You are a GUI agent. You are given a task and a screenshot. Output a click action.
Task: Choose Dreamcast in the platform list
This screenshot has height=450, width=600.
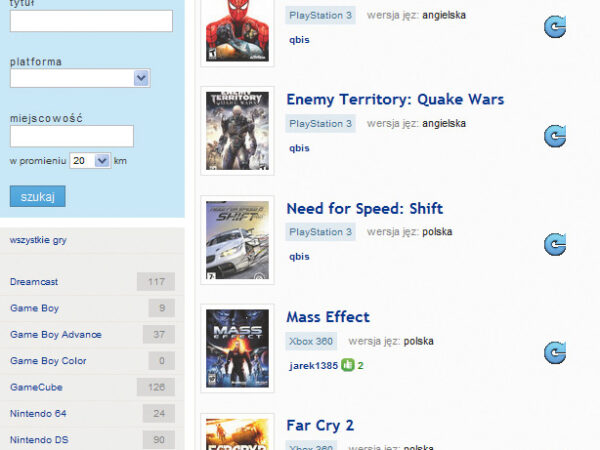pos(34,282)
